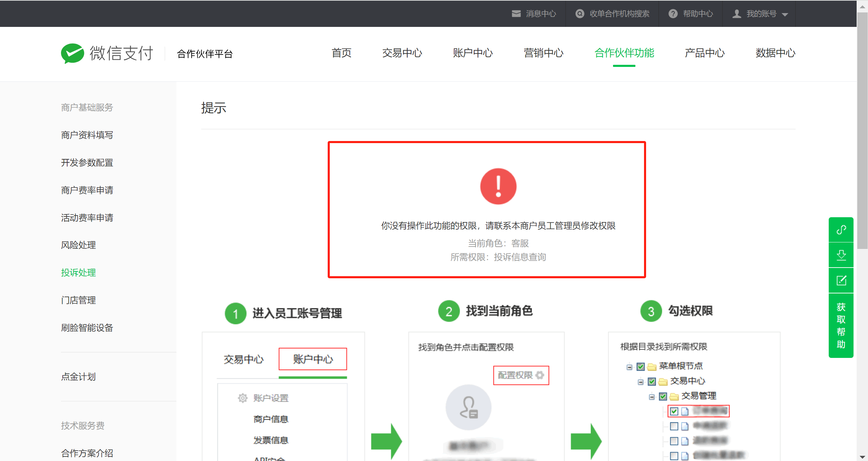
Task: Click the edit feedback icon on the right floating bar
Action: pyautogui.click(x=841, y=280)
